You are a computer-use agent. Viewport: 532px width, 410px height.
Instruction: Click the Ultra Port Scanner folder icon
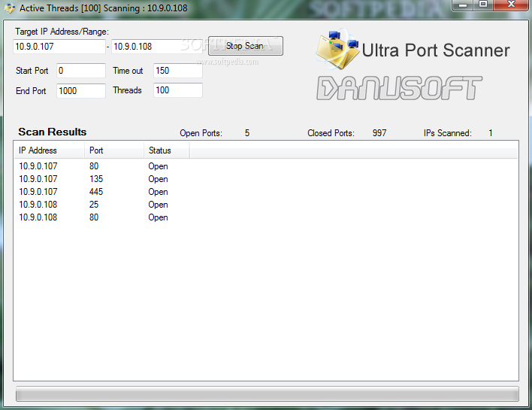[337, 50]
